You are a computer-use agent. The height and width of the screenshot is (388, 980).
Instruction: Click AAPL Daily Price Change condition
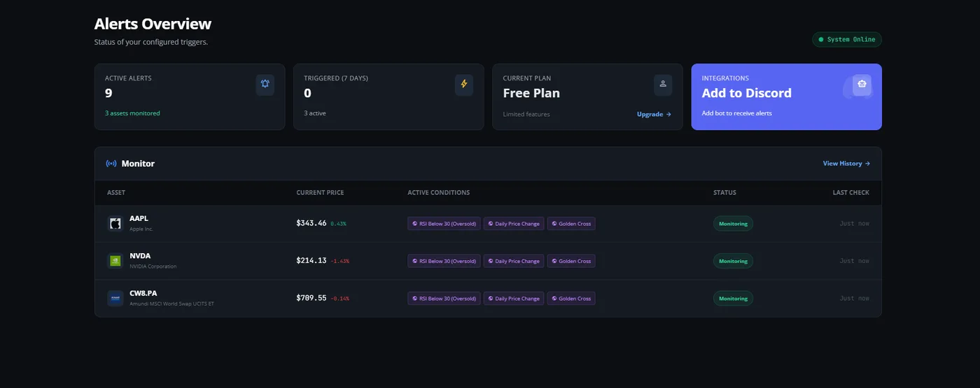(514, 224)
